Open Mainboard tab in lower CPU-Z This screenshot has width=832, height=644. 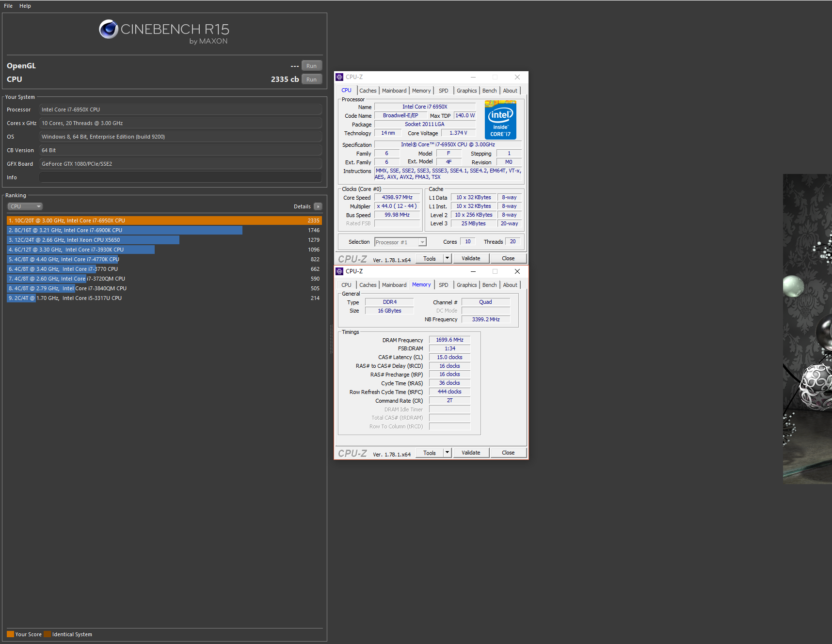(x=394, y=285)
